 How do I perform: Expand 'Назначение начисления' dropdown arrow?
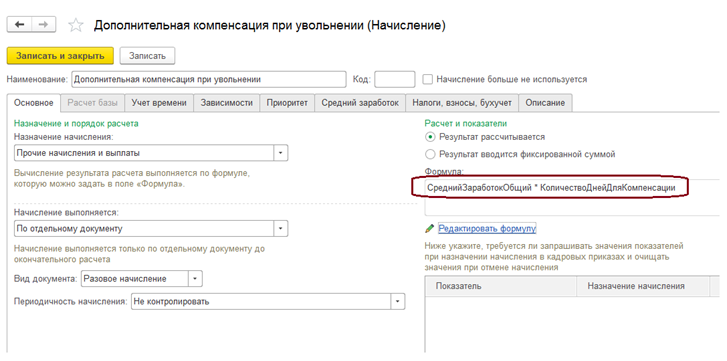coord(281,153)
